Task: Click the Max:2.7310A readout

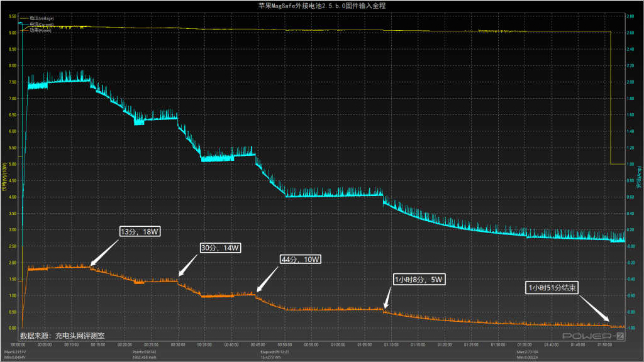Action: (x=528, y=352)
